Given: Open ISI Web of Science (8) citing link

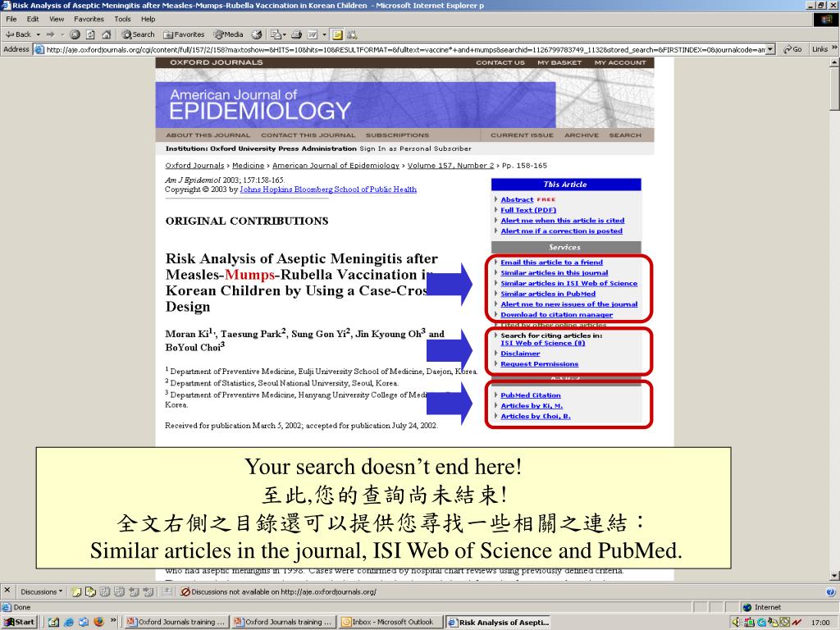Looking at the screenshot, I should tap(543, 343).
